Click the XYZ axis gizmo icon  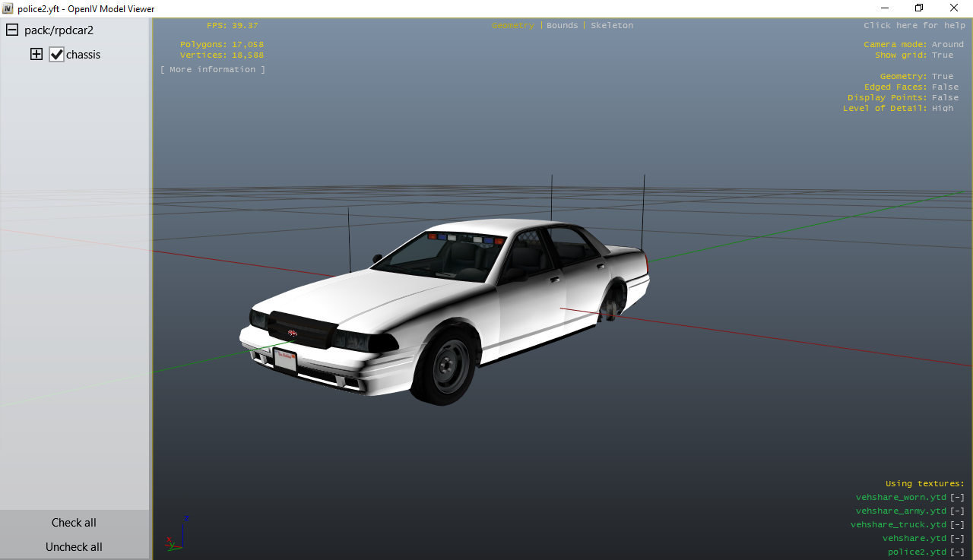point(177,534)
